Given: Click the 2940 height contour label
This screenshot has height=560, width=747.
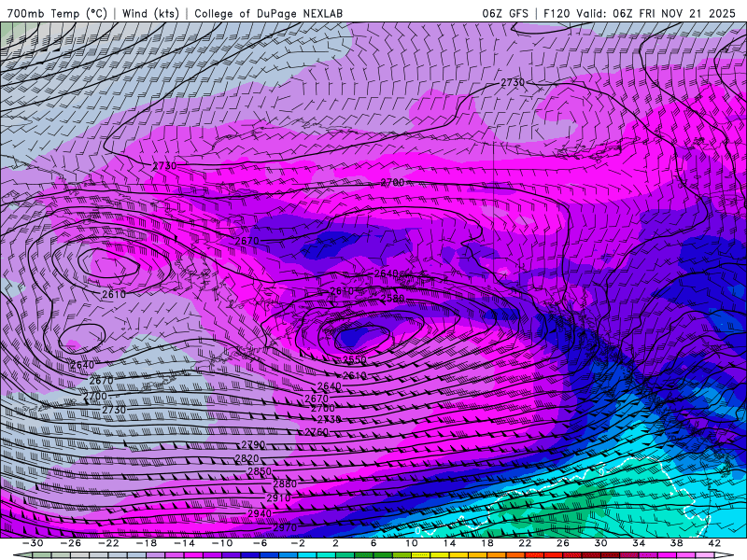Looking at the screenshot, I should [260, 513].
